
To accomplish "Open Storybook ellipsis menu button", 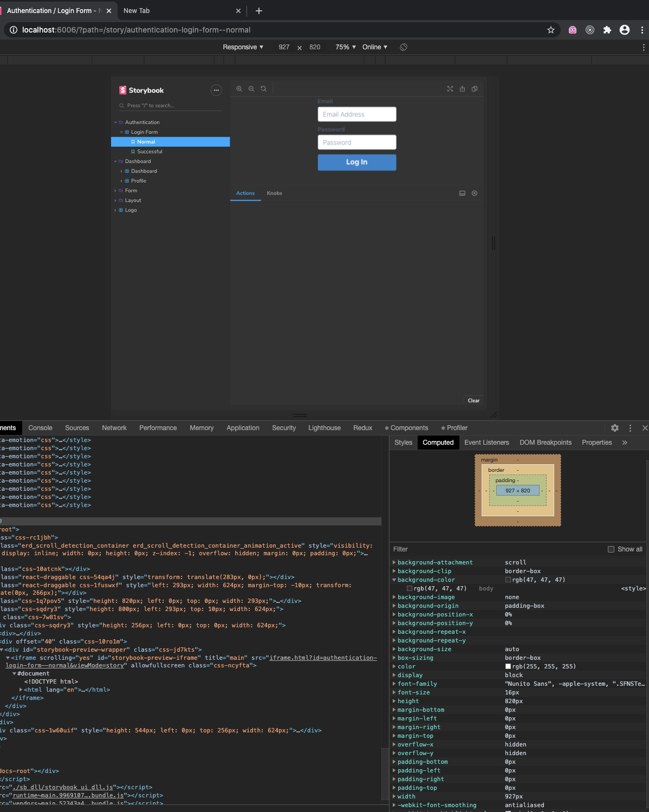I will tap(216, 90).
